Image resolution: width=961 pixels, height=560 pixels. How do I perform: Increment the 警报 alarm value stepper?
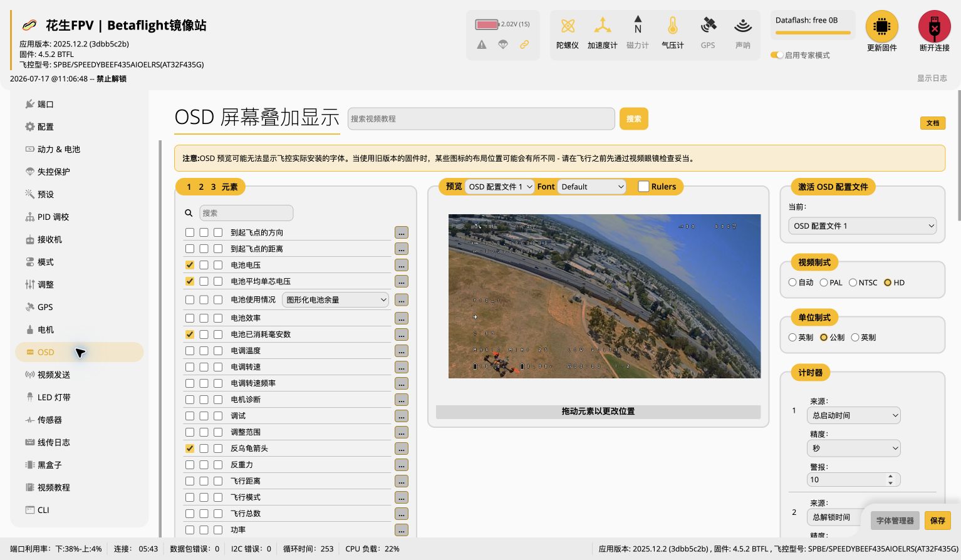click(x=891, y=477)
